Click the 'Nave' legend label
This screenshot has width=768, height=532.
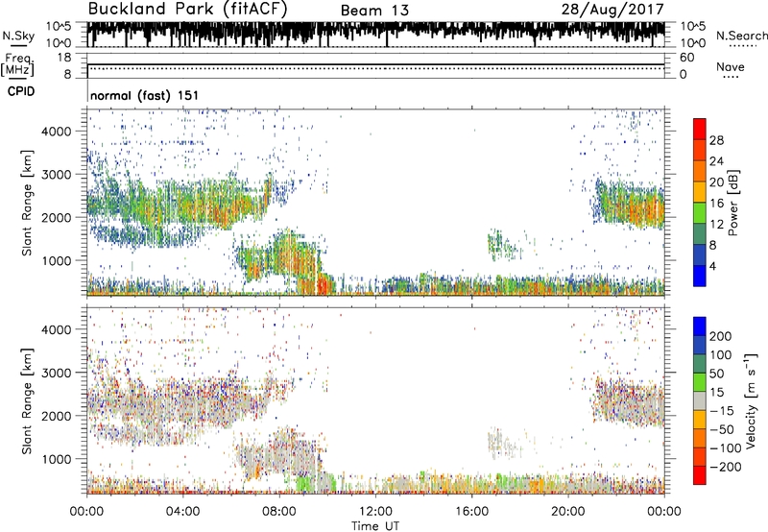coord(731,67)
